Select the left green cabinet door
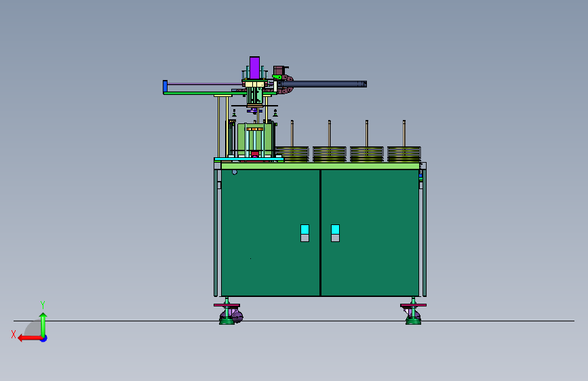This screenshot has width=588, height=381. click(271, 233)
